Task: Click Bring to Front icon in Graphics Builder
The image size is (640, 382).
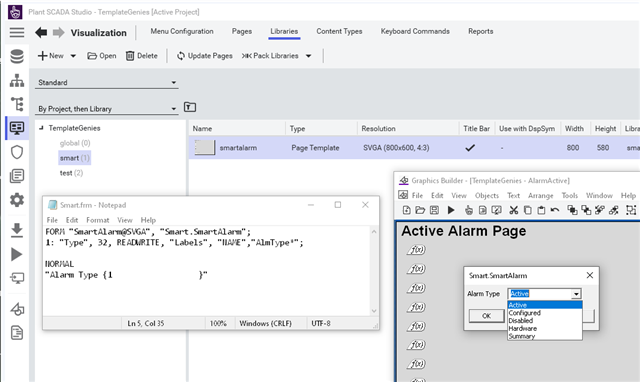Action: pos(572,210)
